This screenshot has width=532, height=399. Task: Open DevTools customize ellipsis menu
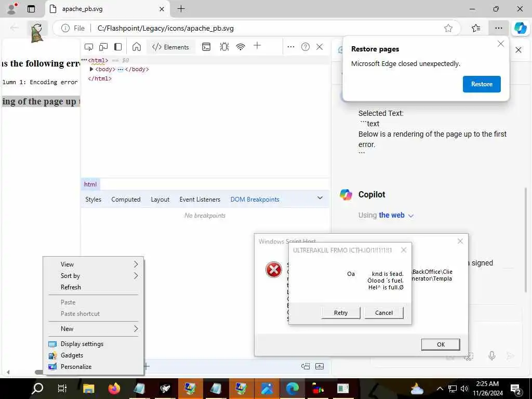[291, 47]
